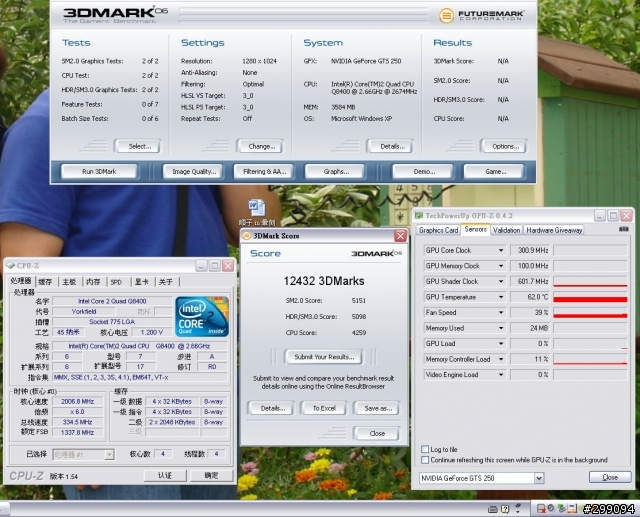Image resolution: width=640 pixels, height=517 pixels.
Task: Click the CPU-Z title bar icon
Action: click(x=10, y=266)
